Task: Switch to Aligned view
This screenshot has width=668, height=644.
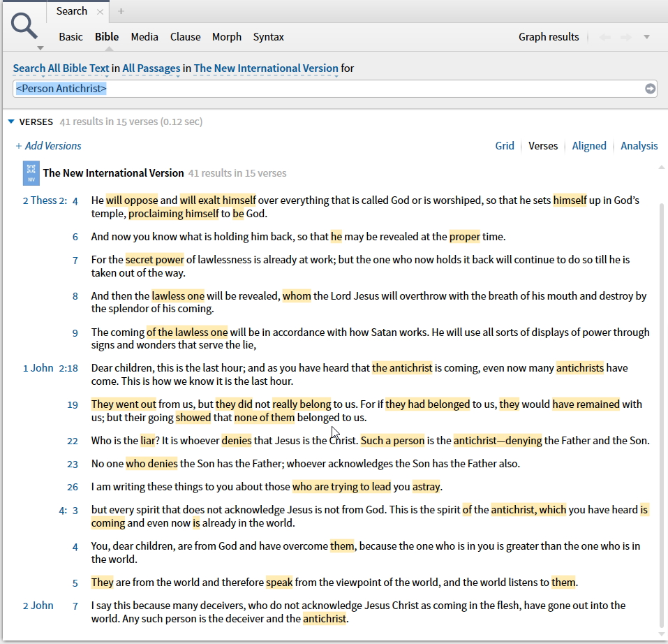Action: tap(588, 146)
